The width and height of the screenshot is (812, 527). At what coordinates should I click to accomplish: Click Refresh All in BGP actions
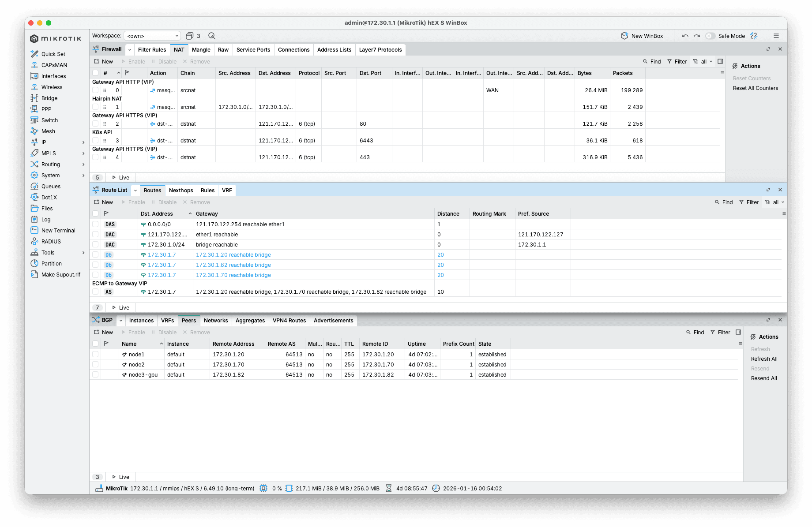(764, 359)
